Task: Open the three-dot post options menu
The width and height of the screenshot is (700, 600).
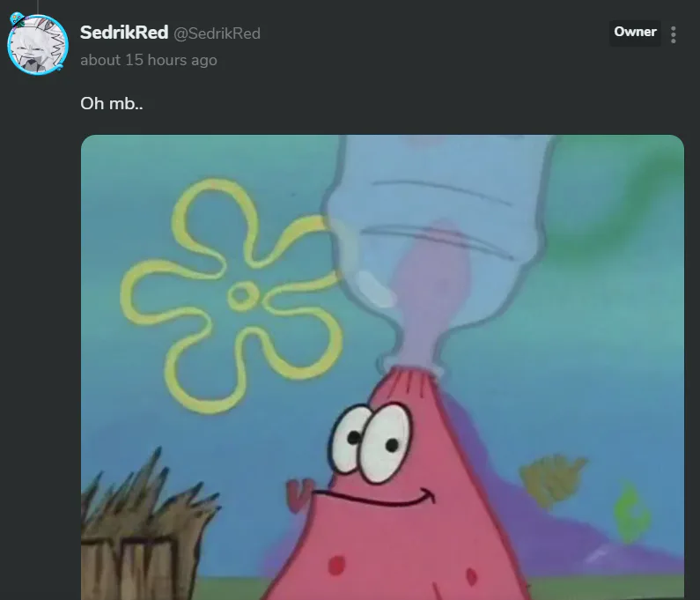Action: pyautogui.click(x=674, y=34)
